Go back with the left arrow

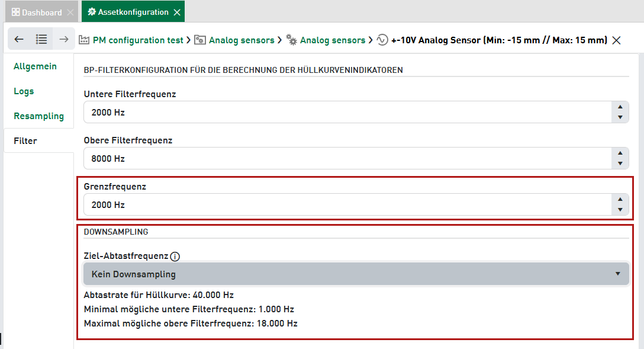pyautogui.click(x=19, y=39)
